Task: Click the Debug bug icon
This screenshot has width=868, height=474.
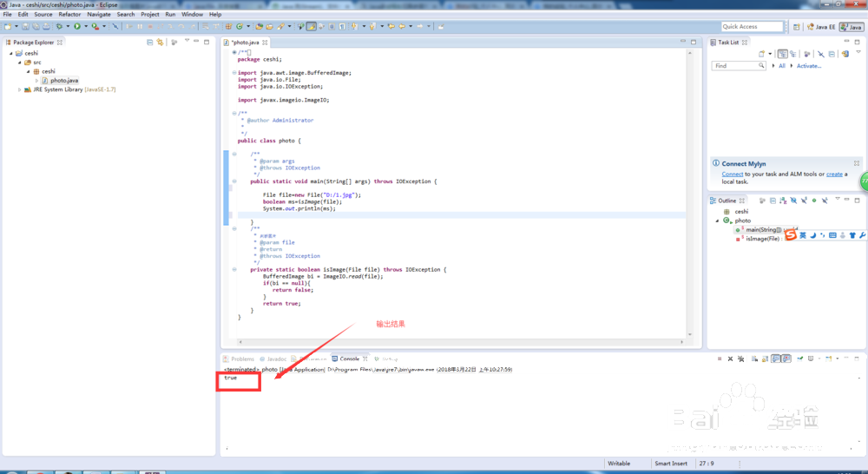Action: tap(59, 26)
